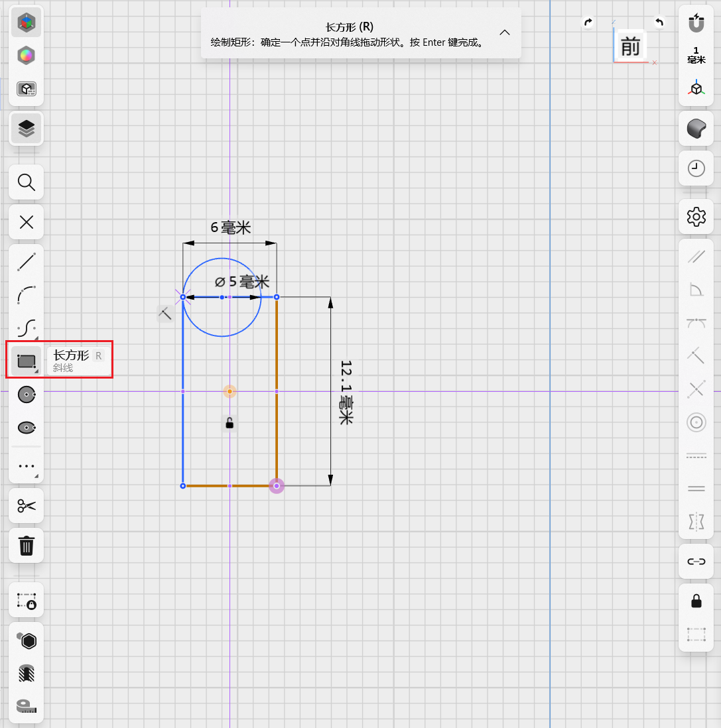Click the 6 毫米 width dimension
The image size is (721, 728).
tap(230, 227)
